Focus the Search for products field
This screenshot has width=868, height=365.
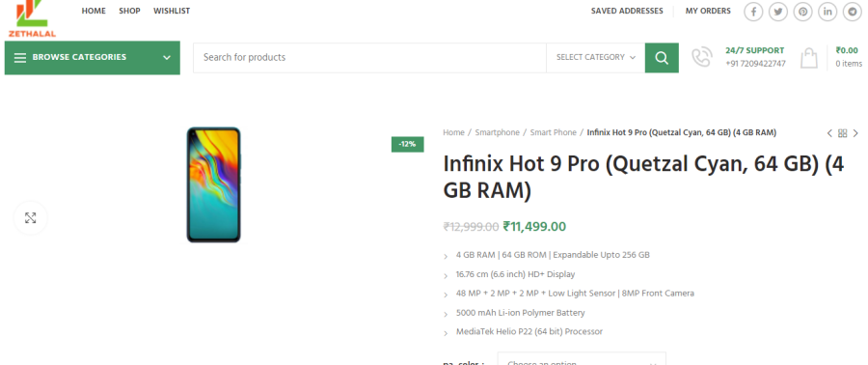pos(369,58)
